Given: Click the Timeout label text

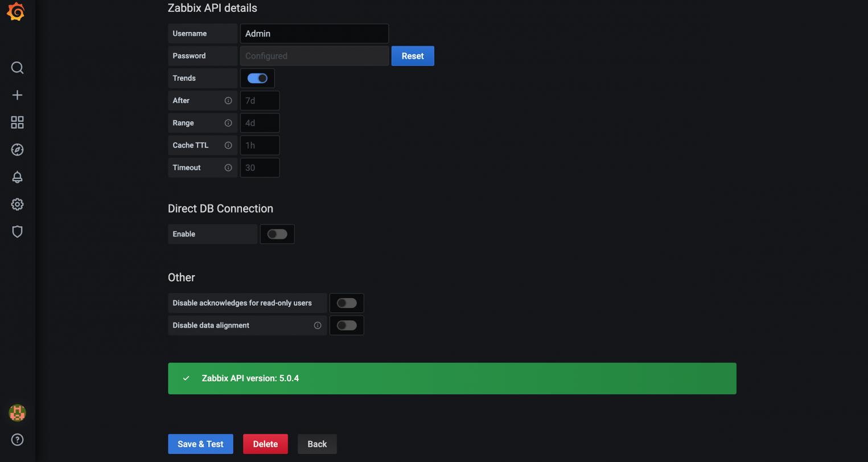Looking at the screenshot, I should point(187,167).
